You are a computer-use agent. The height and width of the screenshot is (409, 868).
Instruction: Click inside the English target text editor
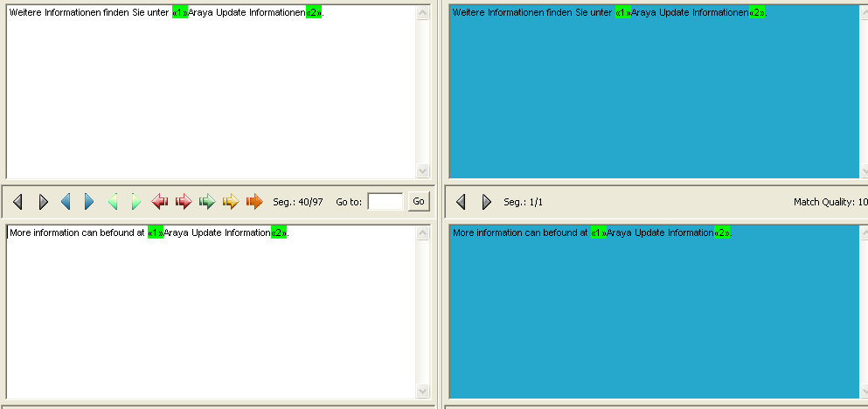(210, 315)
